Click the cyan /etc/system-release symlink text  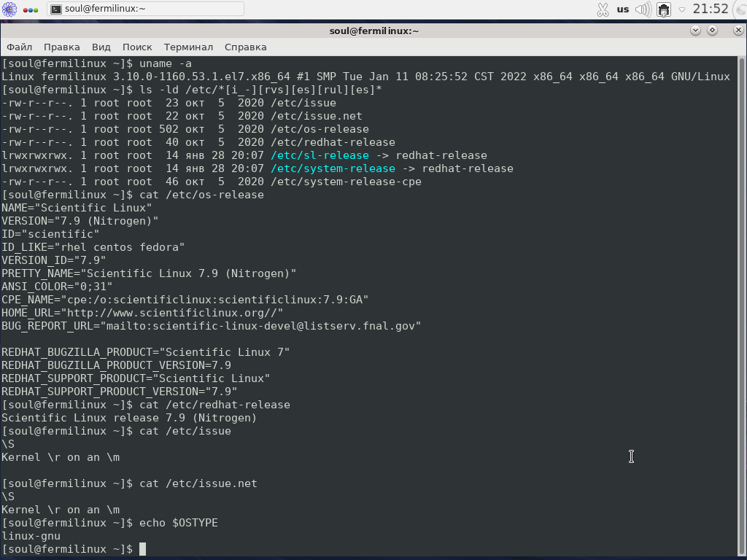pyautogui.click(x=333, y=168)
